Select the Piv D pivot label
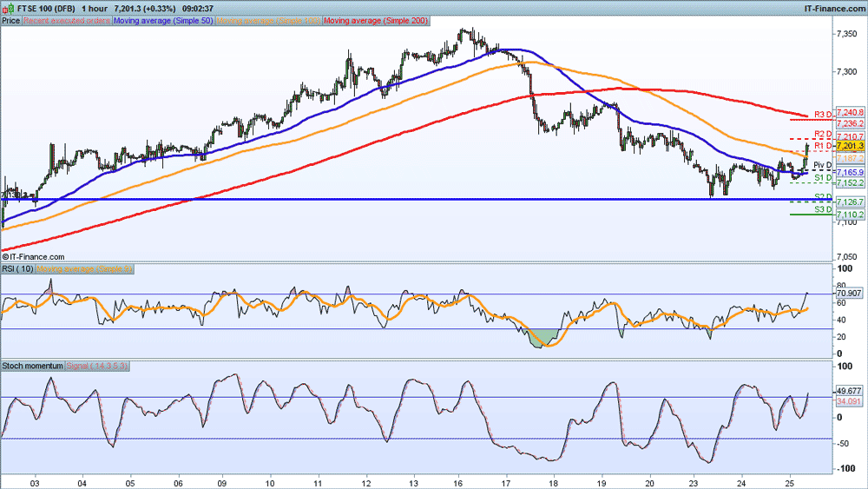Viewport: 868px width, 489px height. pyautogui.click(x=822, y=165)
